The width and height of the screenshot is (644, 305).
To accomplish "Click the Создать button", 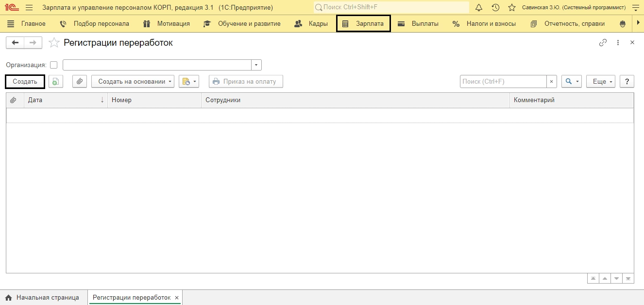I will 25,82.
